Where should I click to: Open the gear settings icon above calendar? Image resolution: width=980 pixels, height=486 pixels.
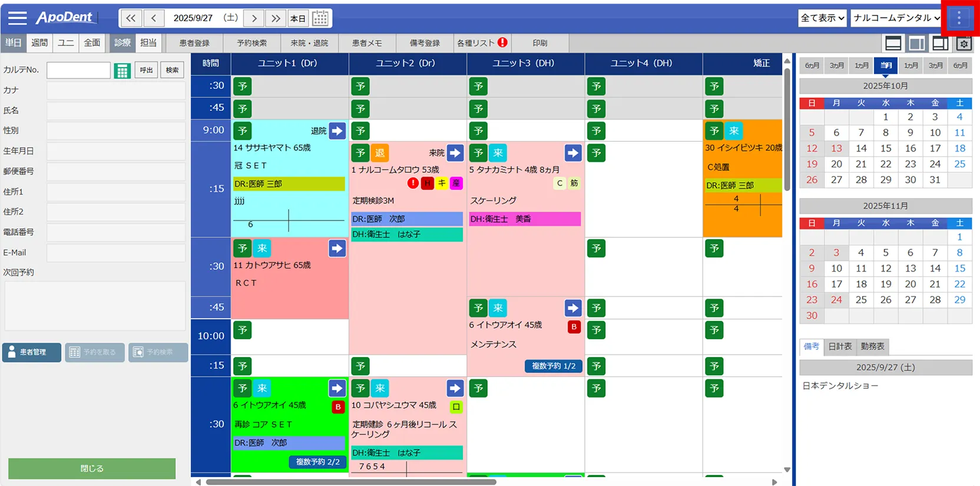(964, 44)
